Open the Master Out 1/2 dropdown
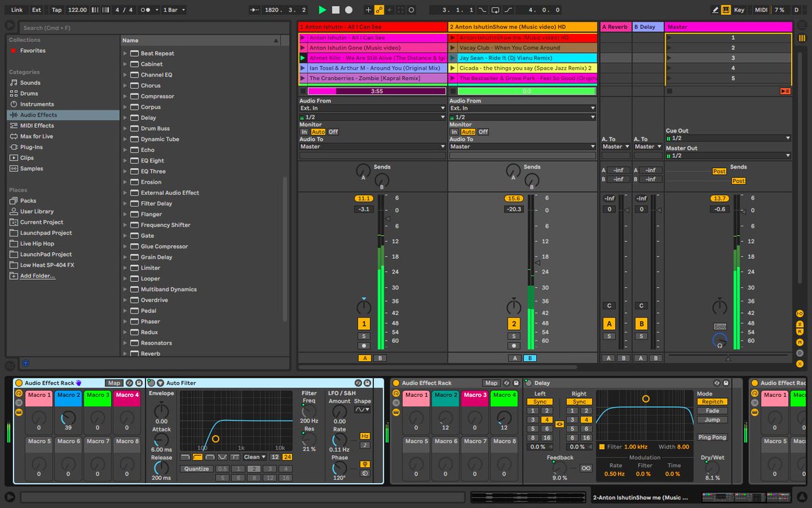The image size is (812, 508). click(728, 155)
